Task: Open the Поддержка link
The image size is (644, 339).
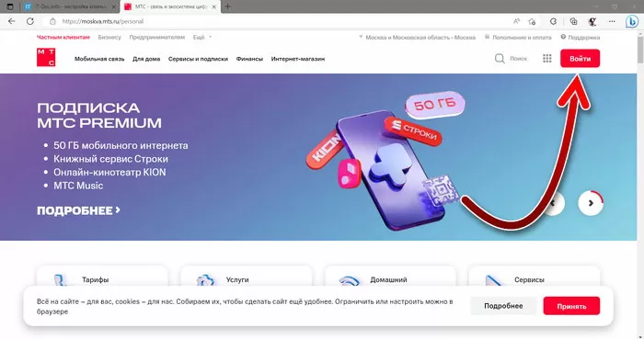Action: pos(581,38)
